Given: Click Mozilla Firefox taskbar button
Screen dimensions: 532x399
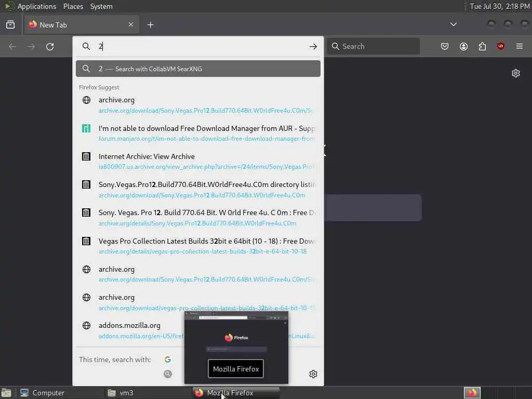Looking at the screenshot, I should [x=236, y=393].
